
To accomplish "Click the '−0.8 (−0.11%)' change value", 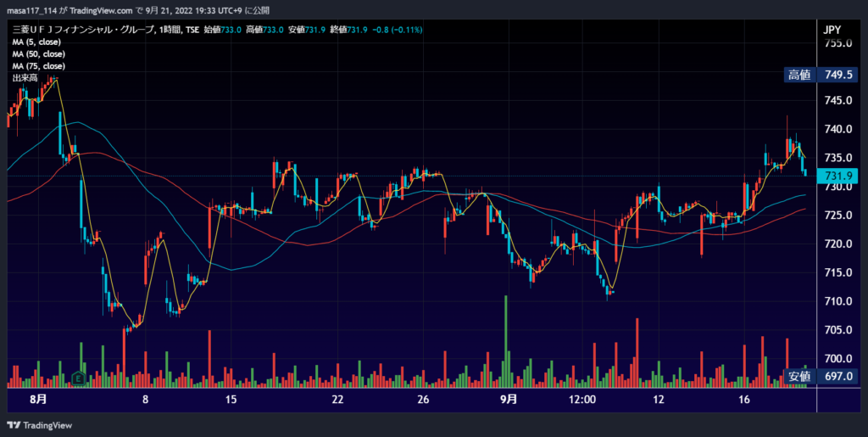I will coord(397,31).
